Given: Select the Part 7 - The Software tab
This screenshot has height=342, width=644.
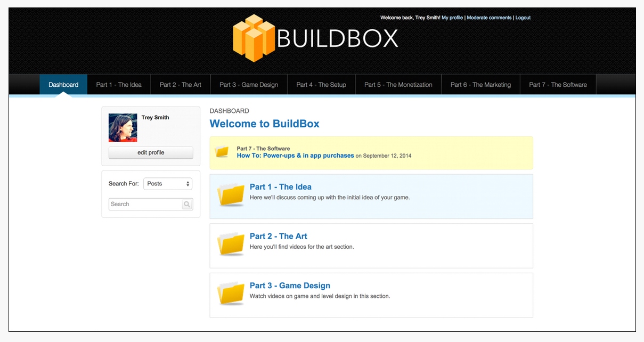Looking at the screenshot, I should [x=558, y=85].
